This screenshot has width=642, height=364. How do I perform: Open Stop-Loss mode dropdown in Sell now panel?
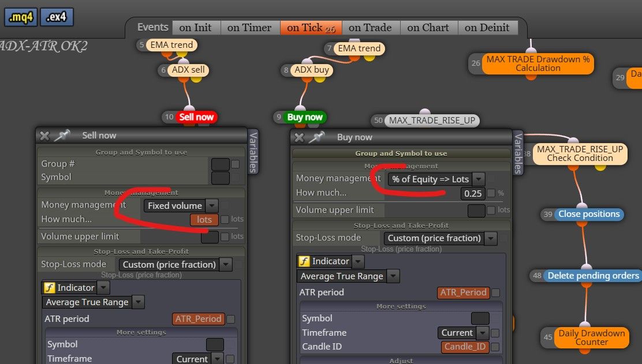tap(176, 265)
